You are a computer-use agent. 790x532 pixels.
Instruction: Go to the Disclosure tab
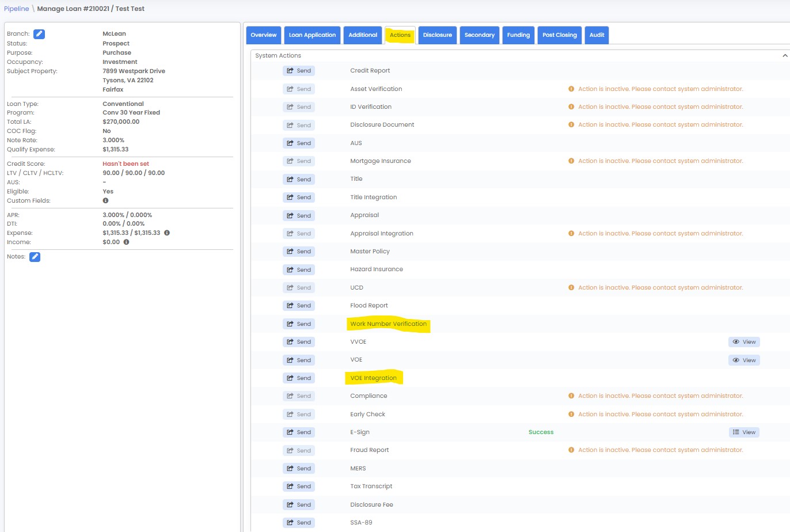[x=438, y=35]
